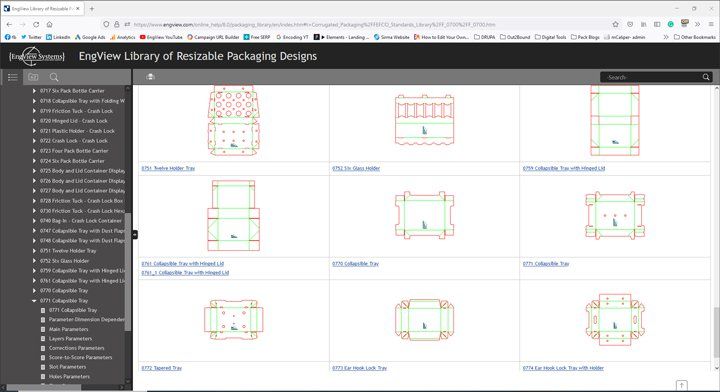720x392 pixels.
Task: Open a new browser tab with plus
Action: click(92, 9)
